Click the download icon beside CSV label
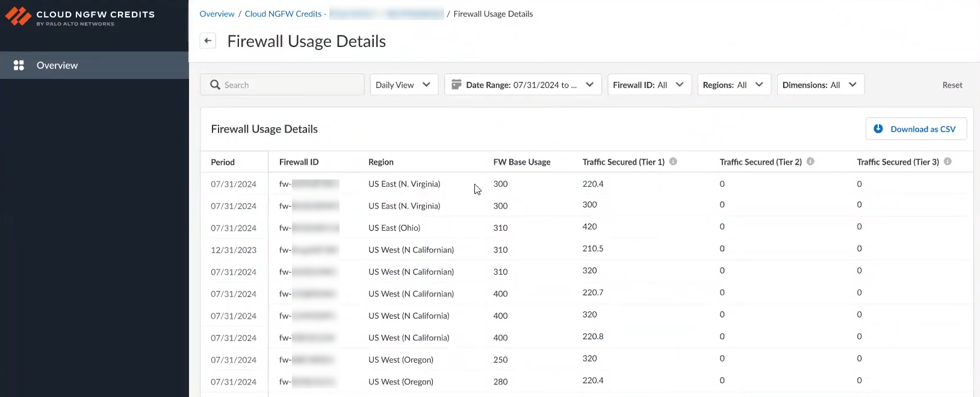Viewport: 980px width, 397px height. (x=878, y=129)
